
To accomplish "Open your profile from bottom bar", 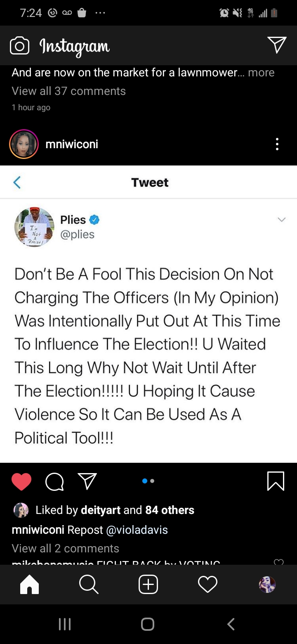I will coord(267,584).
